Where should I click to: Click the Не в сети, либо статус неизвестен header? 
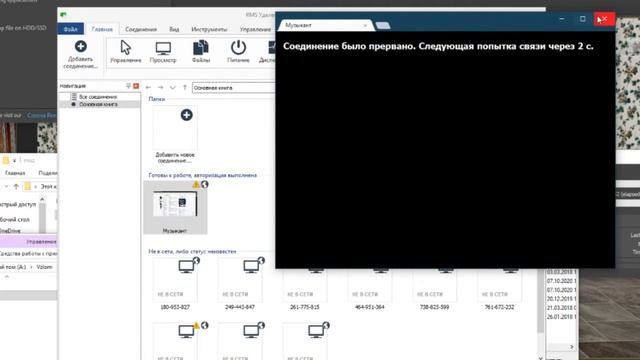click(192, 251)
